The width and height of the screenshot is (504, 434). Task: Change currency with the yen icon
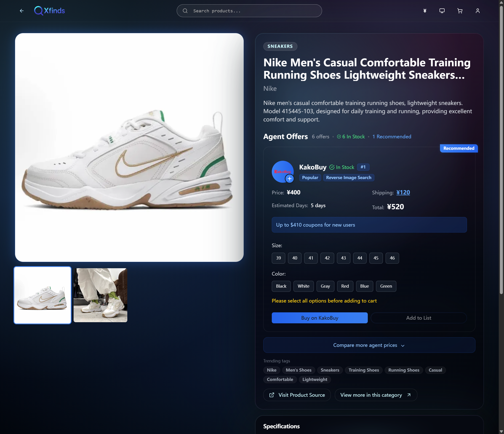tap(425, 11)
